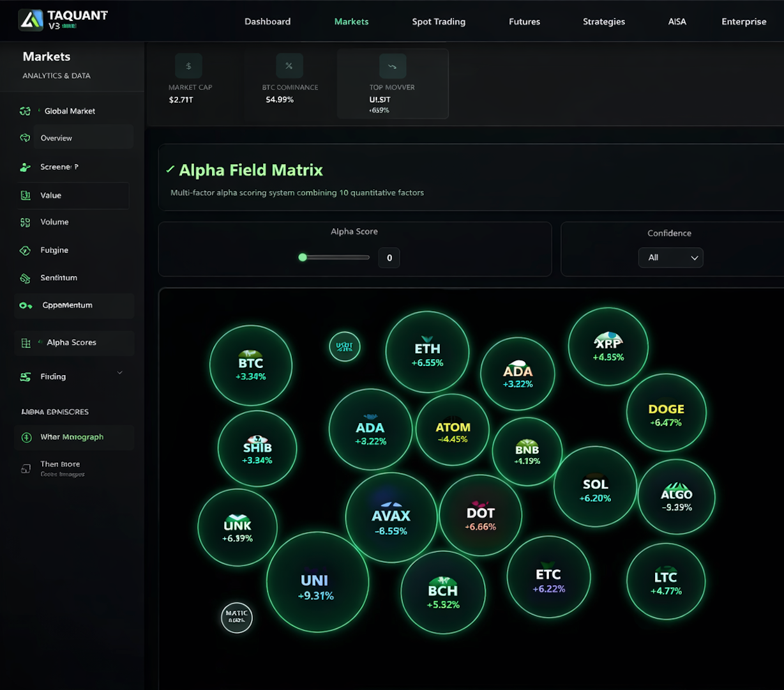Go to the Strategies tab
Image resolution: width=784 pixels, height=690 pixels.
[603, 22]
